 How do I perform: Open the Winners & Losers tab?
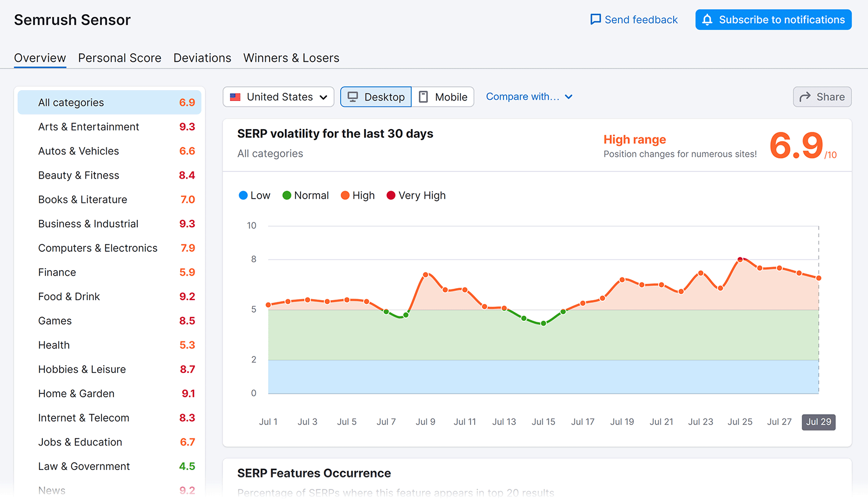[291, 58]
